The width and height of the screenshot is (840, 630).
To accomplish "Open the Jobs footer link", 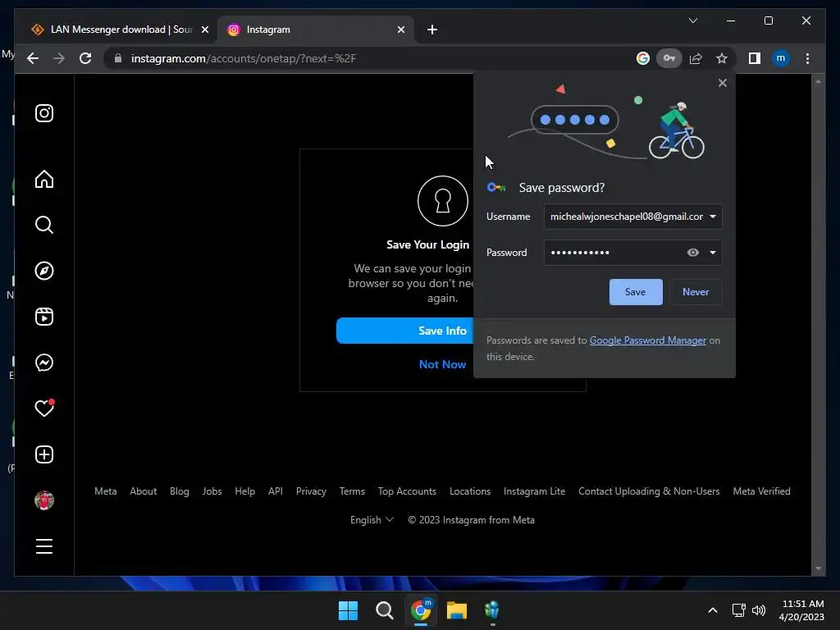I will (x=212, y=491).
